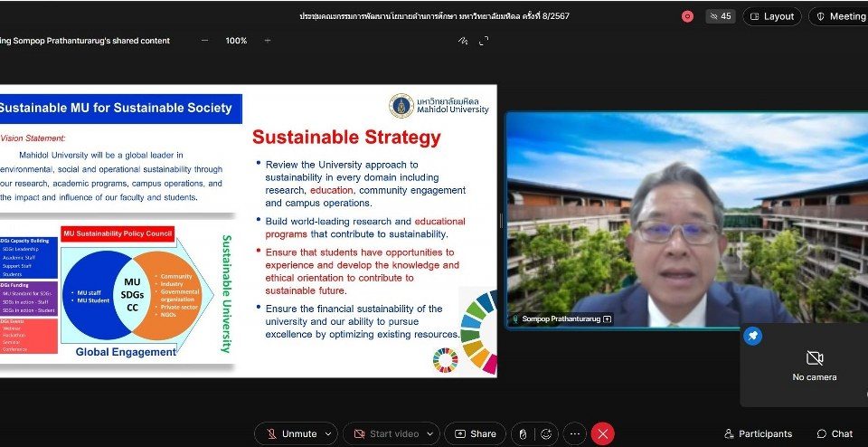Click the small SDG color wheel icon
The image size is (868, 447).
pos(445,360)
